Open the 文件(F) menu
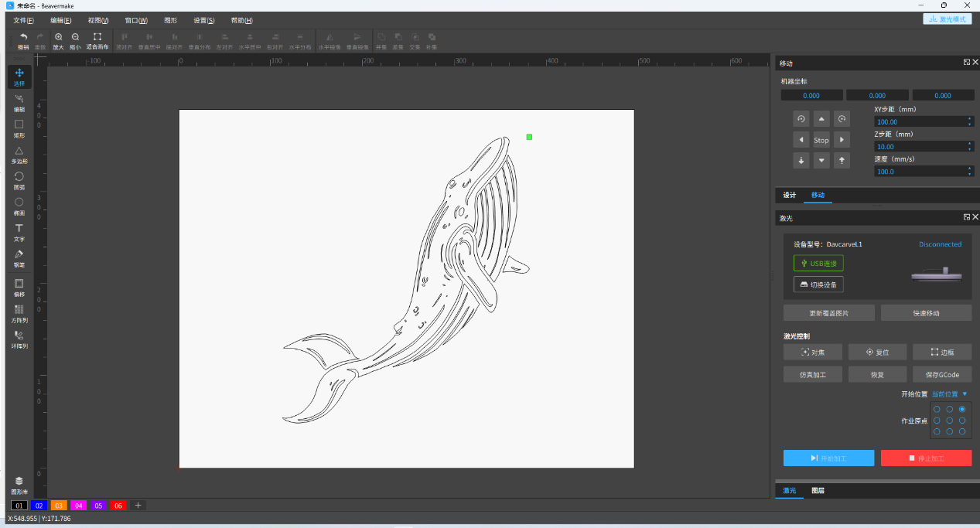The height and width of the screenshot is (528, 980). (23, 20)
